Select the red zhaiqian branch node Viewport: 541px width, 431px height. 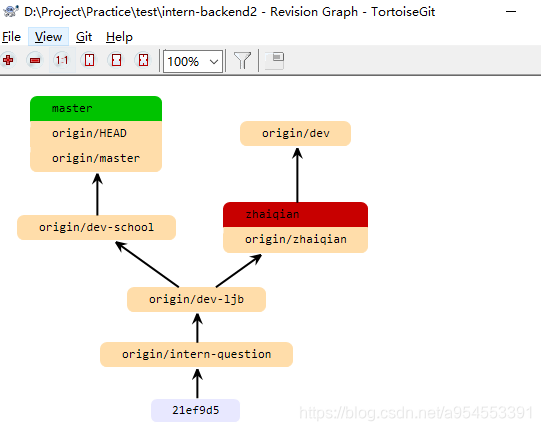[x=295, y=215]
